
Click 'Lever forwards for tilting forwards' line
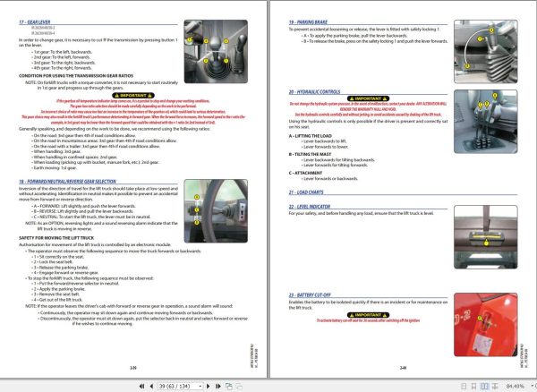coord(335,165)
